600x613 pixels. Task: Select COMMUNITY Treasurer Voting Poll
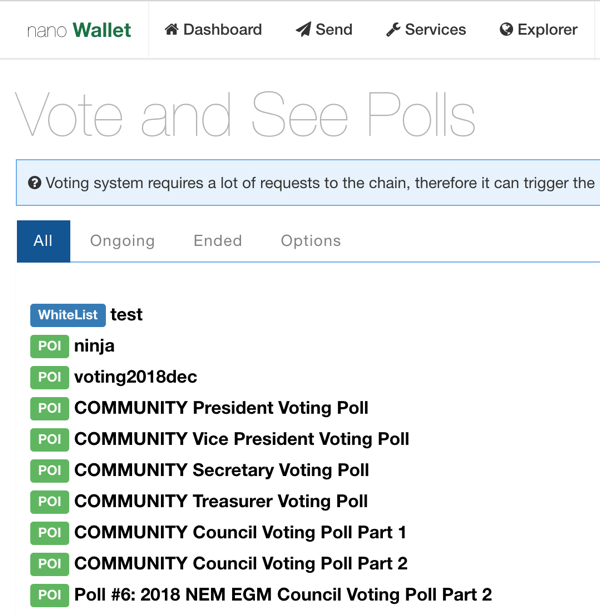pyautogui.click(x=221, y=501)
